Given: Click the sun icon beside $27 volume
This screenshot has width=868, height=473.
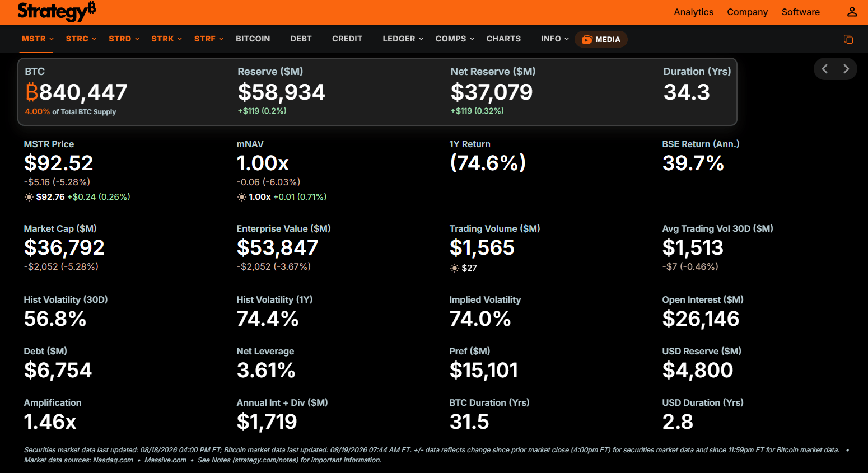Looking at the screenshot, I should pyautogui.click(x=455, y=268).
